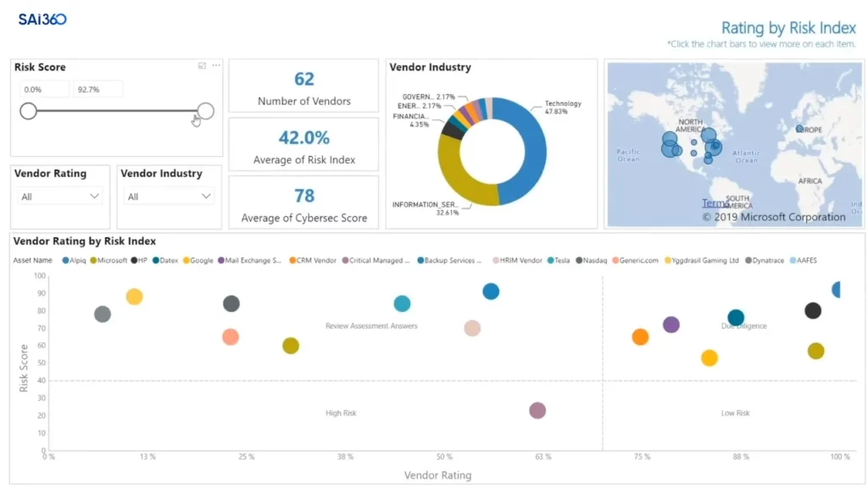
Task: Select HP in the asset legend
Action: tap(139, 260)
